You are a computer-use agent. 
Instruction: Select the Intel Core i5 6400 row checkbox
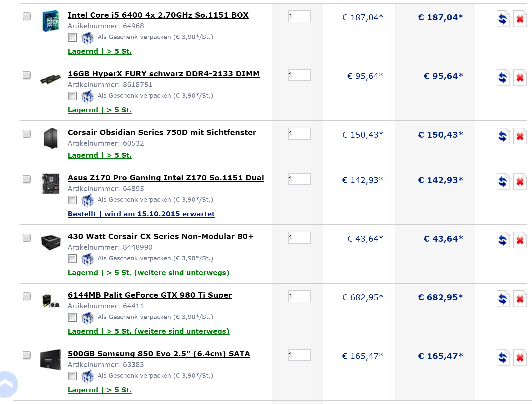point(27,16)
